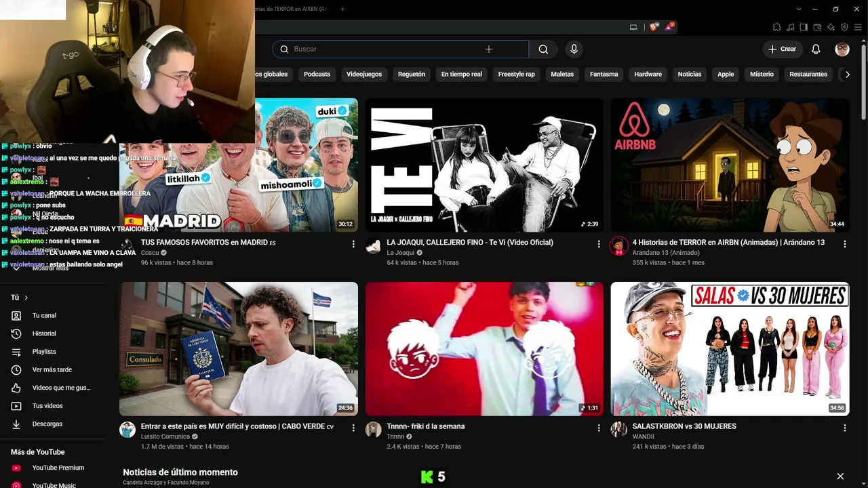Viewport: 868px width, 488px height.
Task: Select the Freestyle rap chip
Action: (x=517, y=75)
